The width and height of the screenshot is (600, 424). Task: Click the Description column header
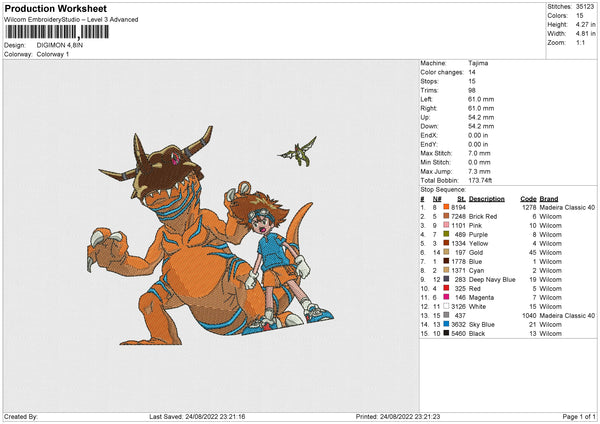tap(486, 199)
